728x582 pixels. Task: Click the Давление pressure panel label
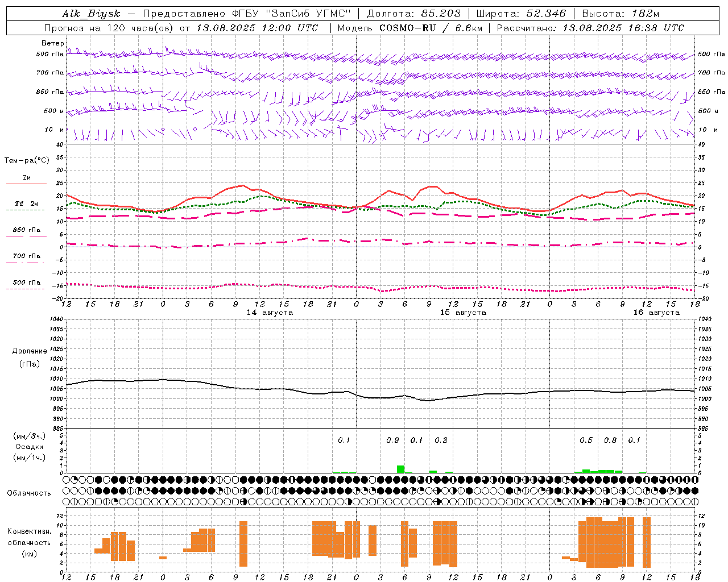pos(30,351)
